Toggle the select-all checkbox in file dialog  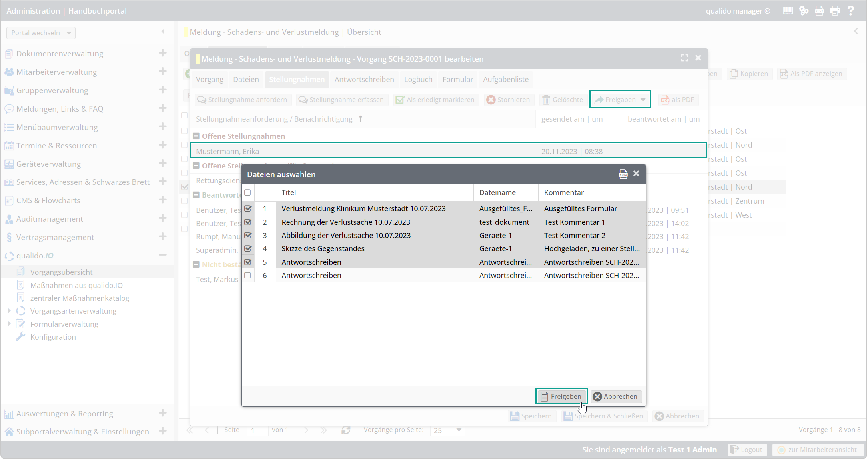point(248,192)
